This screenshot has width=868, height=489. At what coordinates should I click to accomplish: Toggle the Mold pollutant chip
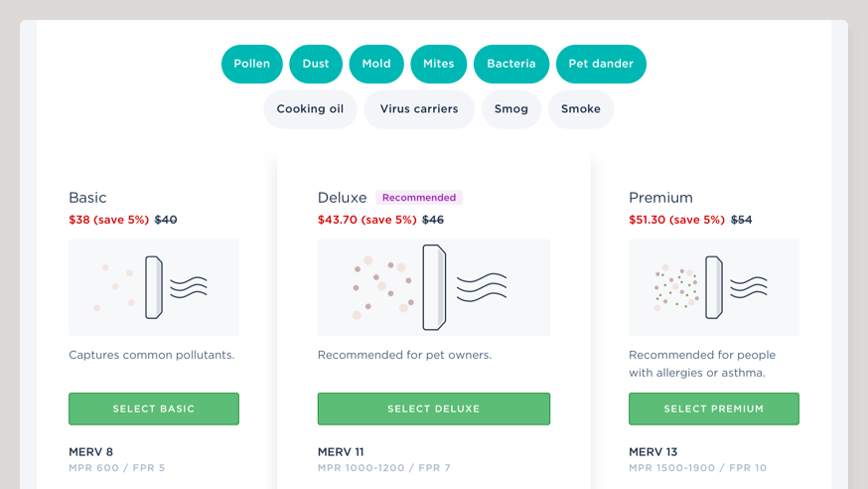coord(376,64)
